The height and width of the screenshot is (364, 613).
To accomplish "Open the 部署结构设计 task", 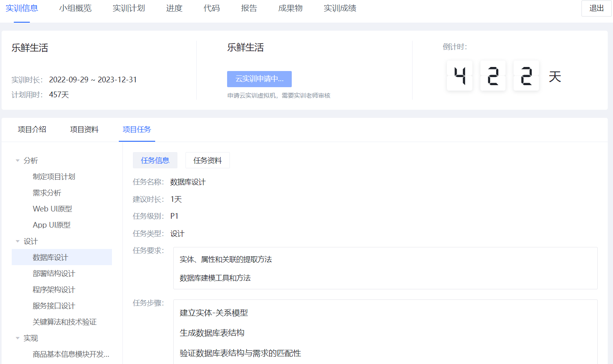I will 54,273.
